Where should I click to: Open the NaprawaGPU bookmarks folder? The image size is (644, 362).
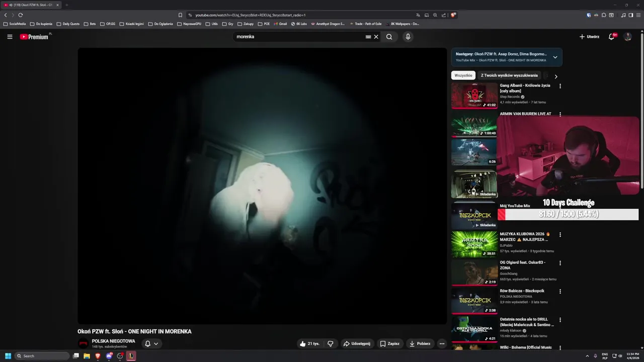pyautogui.click(x=189, y=24)
